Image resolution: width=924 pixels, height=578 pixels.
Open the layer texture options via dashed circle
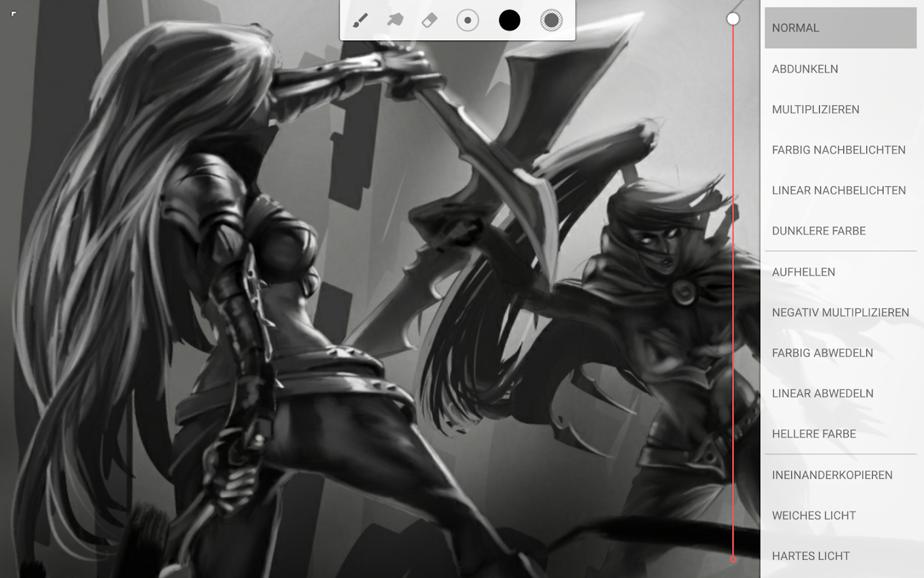coord(552,20)
